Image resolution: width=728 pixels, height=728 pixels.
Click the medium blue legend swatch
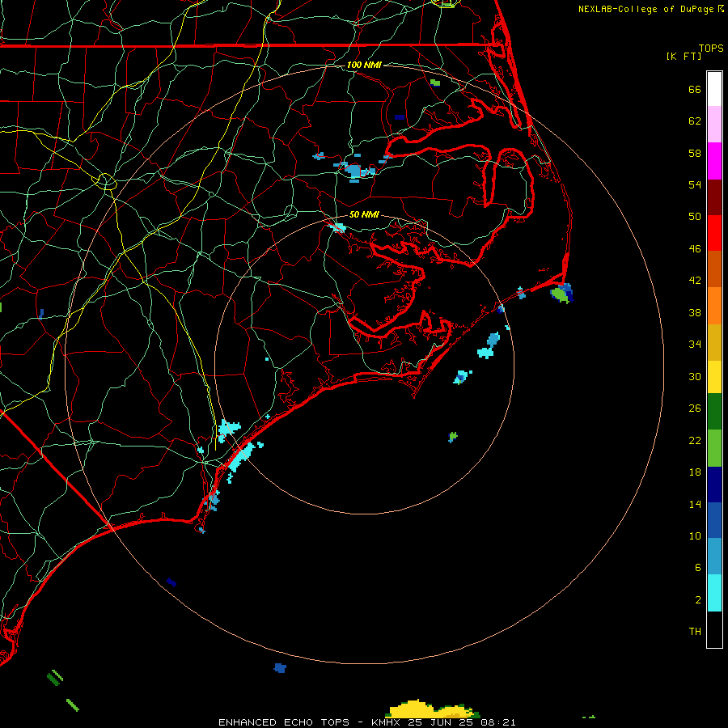click(x=714, y=520)
